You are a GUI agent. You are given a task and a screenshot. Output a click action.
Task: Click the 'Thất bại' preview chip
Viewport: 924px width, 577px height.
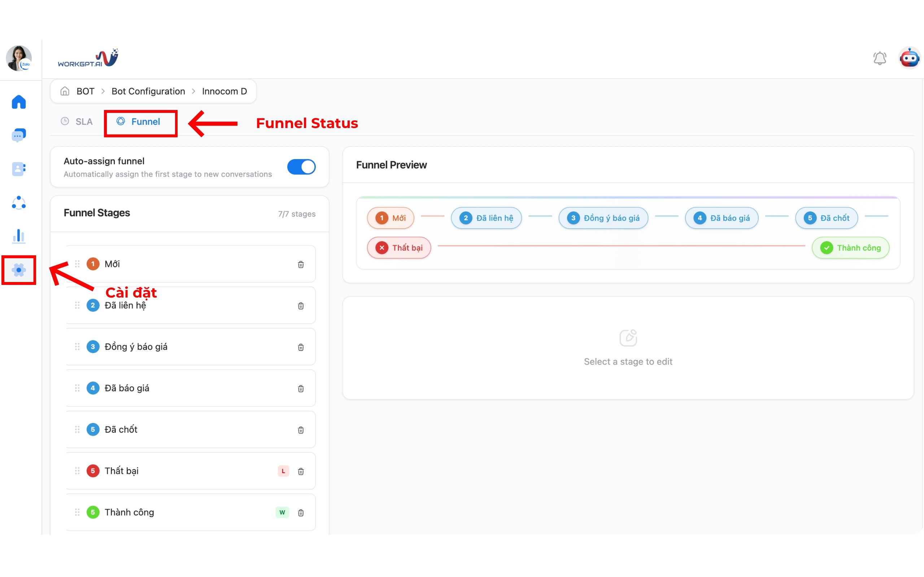click(398, 248)
